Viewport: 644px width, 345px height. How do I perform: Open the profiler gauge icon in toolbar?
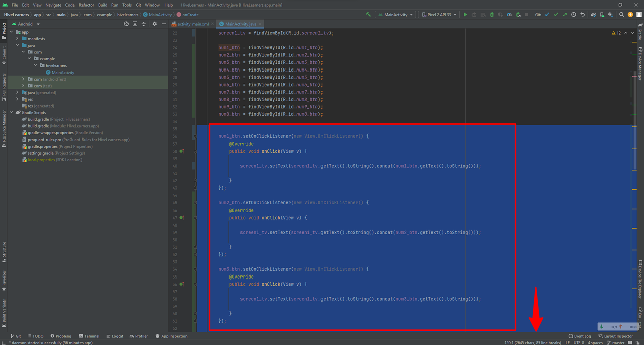click(x=509, y=15)
